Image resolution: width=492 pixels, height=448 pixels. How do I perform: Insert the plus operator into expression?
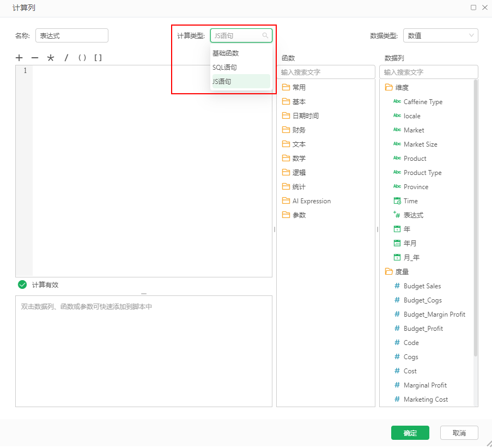(19, 58)
